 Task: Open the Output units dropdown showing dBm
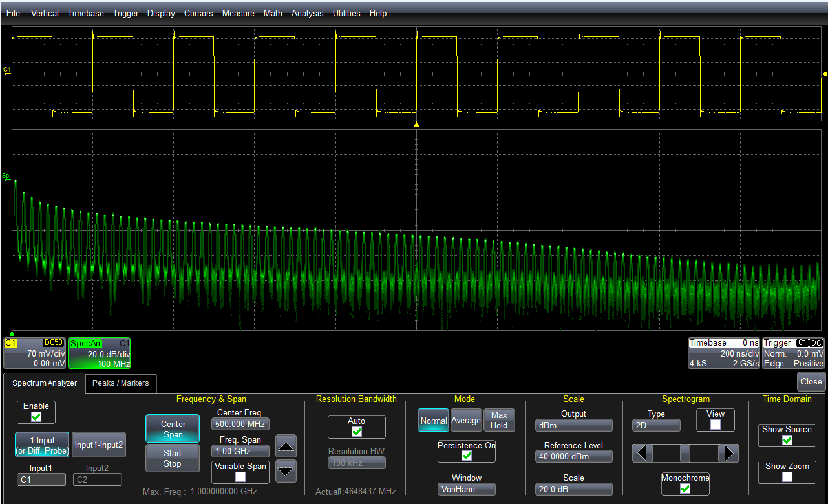pos(573,425)
